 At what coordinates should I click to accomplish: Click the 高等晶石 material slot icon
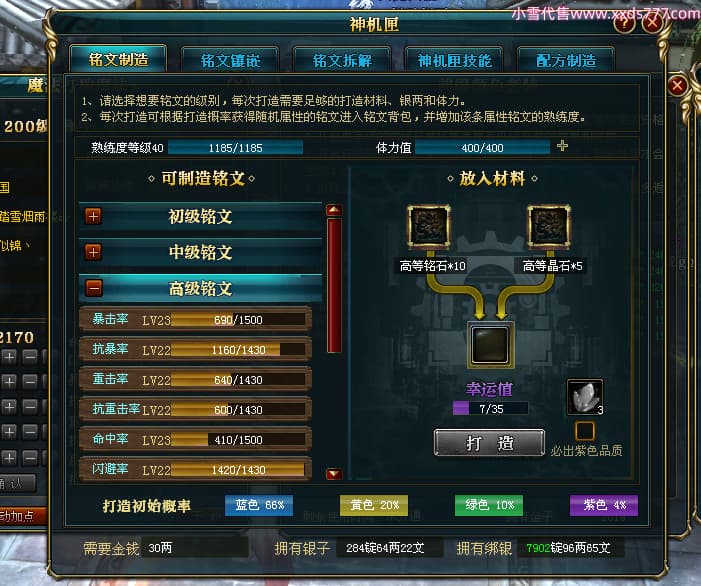(x=549, y=226)
